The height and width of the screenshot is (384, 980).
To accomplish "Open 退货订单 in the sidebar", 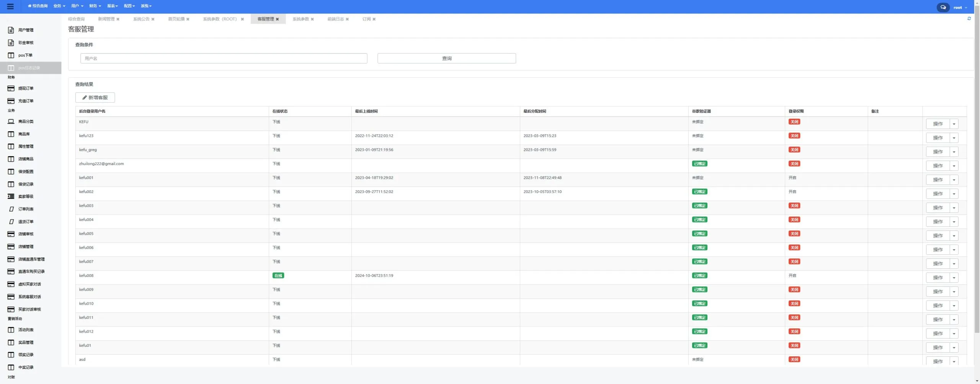I will point(26,222).
